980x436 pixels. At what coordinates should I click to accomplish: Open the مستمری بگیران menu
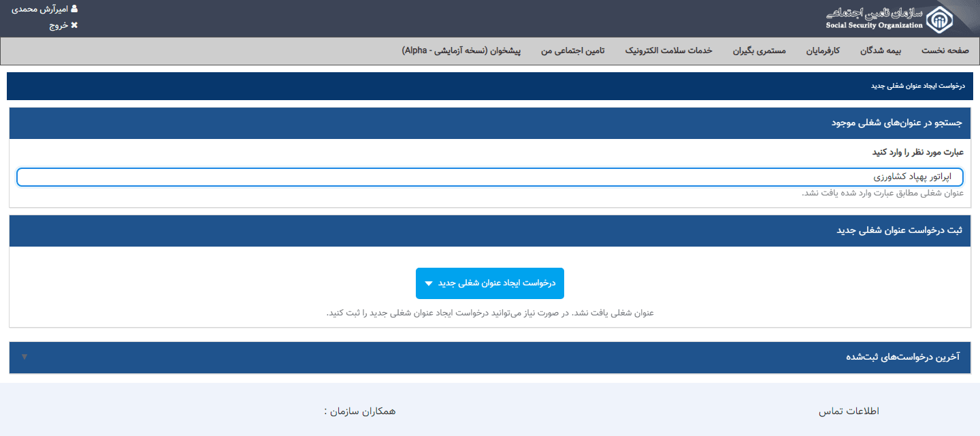pos(759,51)
